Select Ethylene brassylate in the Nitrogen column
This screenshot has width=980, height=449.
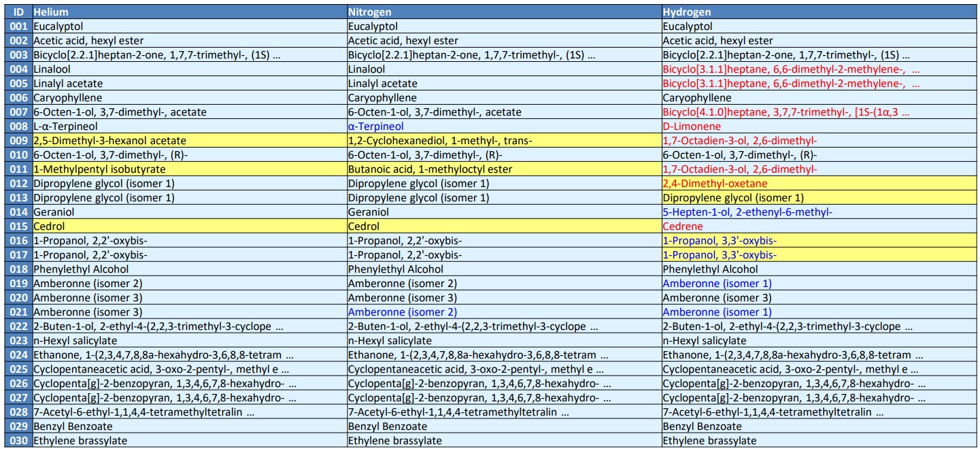click(504, 441)
